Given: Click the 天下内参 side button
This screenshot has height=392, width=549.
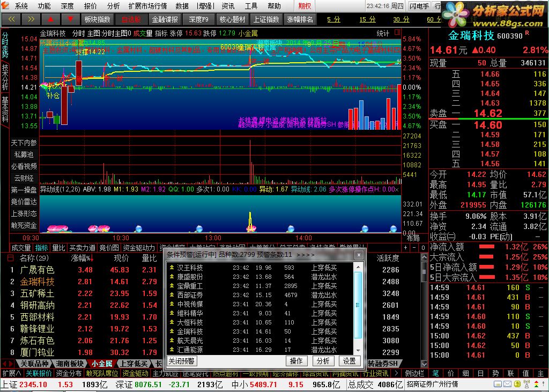Looking at the screenshot, I should (x=24, y=143).
